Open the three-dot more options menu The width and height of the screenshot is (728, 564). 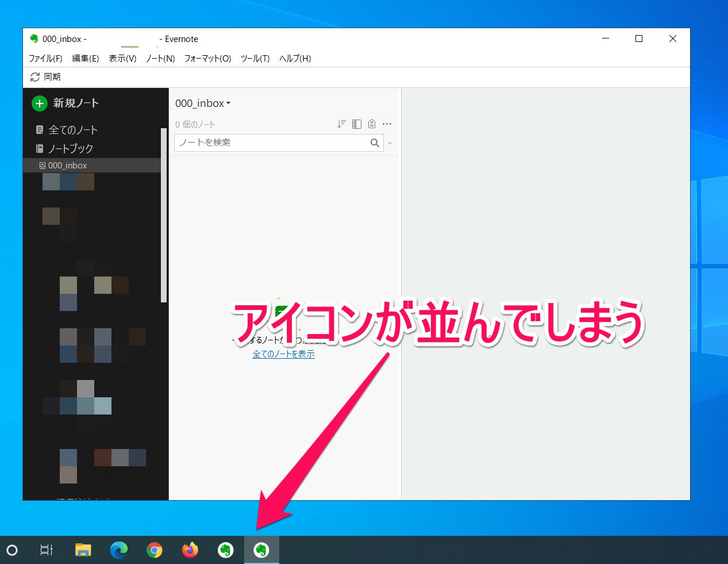coord(387,124)
